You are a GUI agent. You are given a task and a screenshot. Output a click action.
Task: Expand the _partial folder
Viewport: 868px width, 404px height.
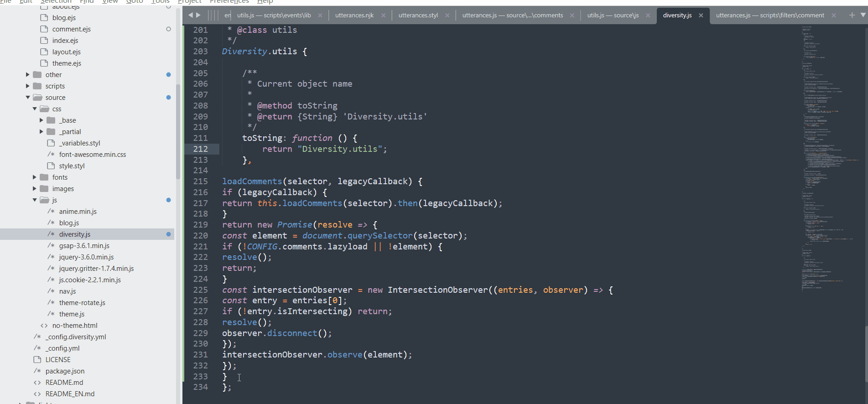(x=42, y=132)
